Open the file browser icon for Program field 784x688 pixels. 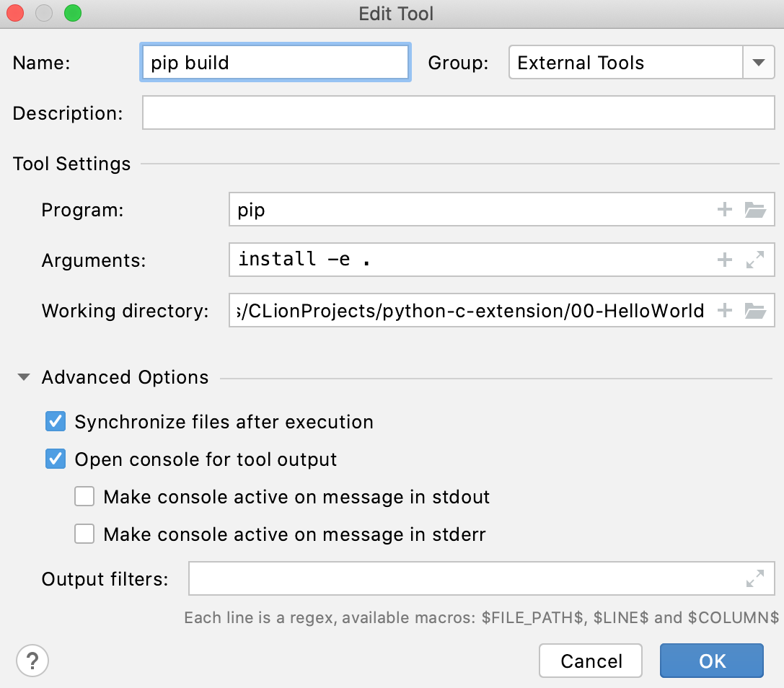(754, 209)
